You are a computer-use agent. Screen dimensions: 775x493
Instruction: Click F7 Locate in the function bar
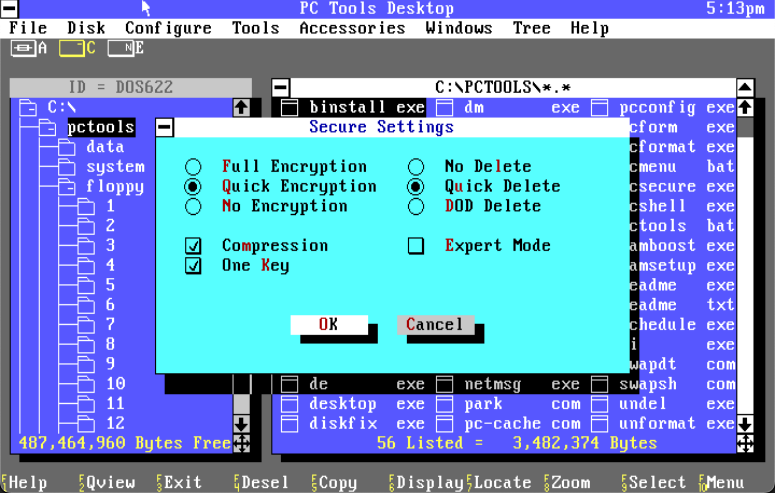(x=498, y=483)
